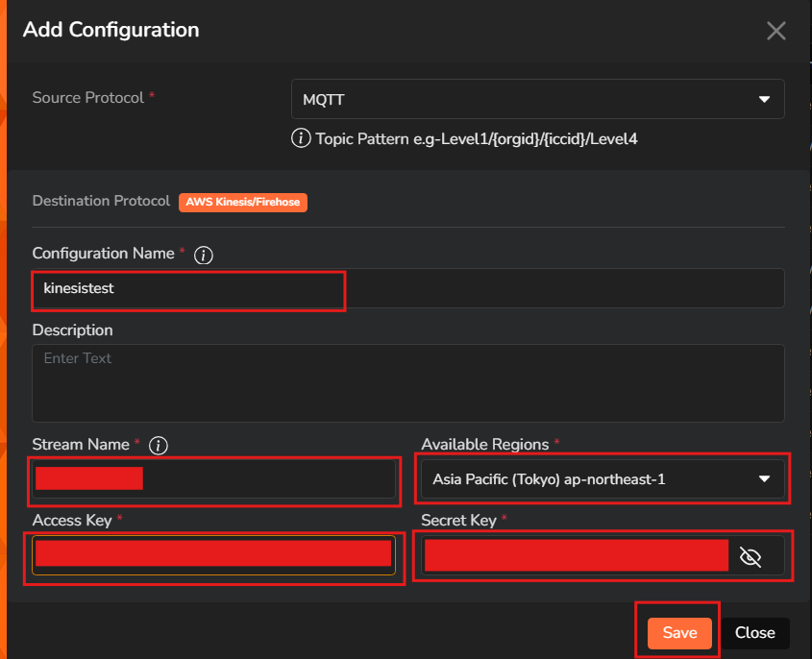Close the Add Configuration dialog with X
The height and width of the screenshot is (659, 812).
775,31
